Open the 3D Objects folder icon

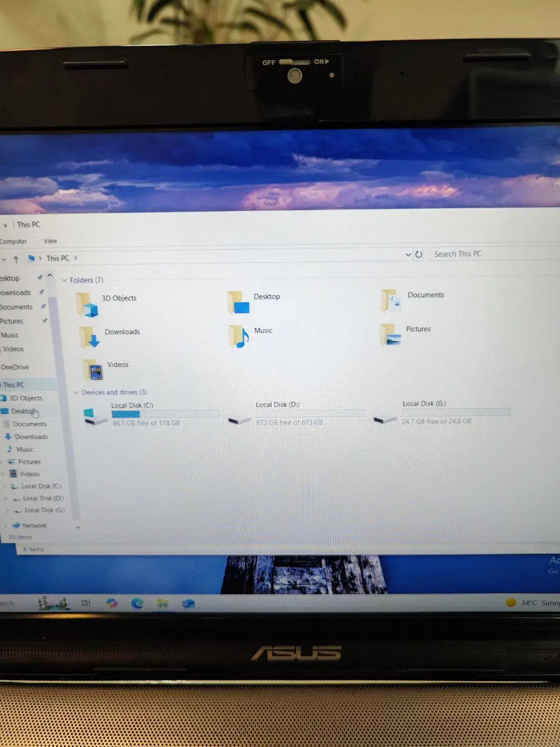pos(87,304)
